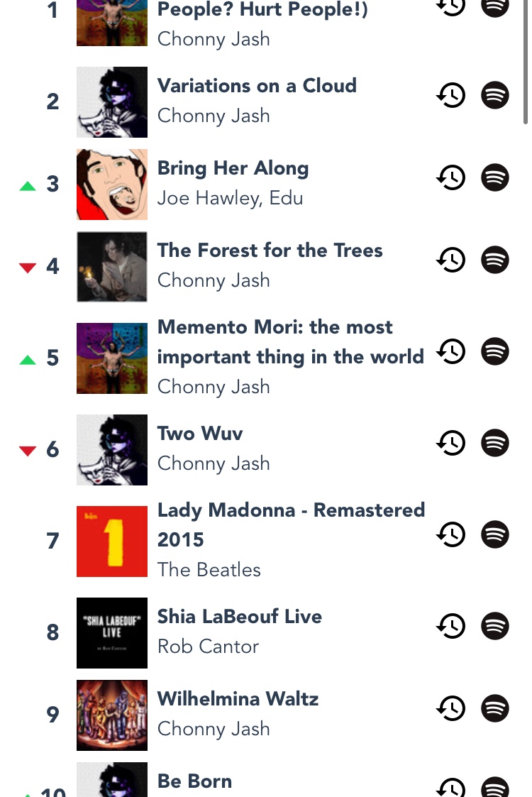This screenshot has width=532, height=797.
Task: Open Spotify for Variations on a Cloud
Action: tap(495, 95)
